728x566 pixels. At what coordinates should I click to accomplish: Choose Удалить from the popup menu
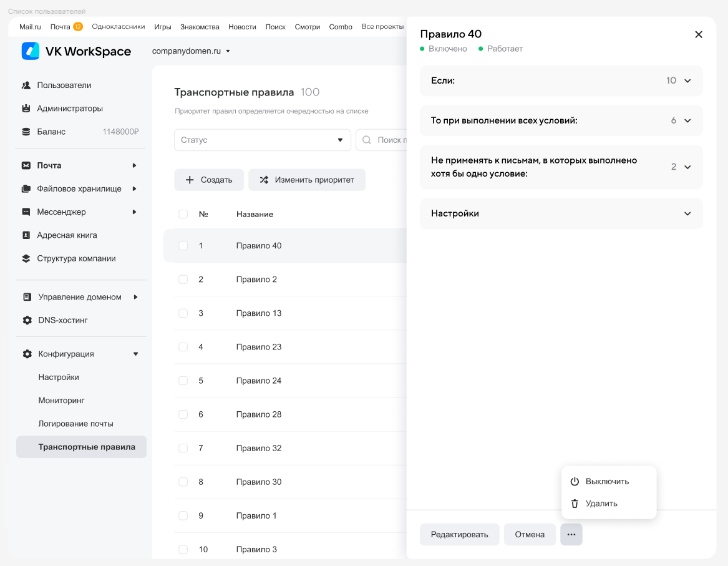coord(601,504)
